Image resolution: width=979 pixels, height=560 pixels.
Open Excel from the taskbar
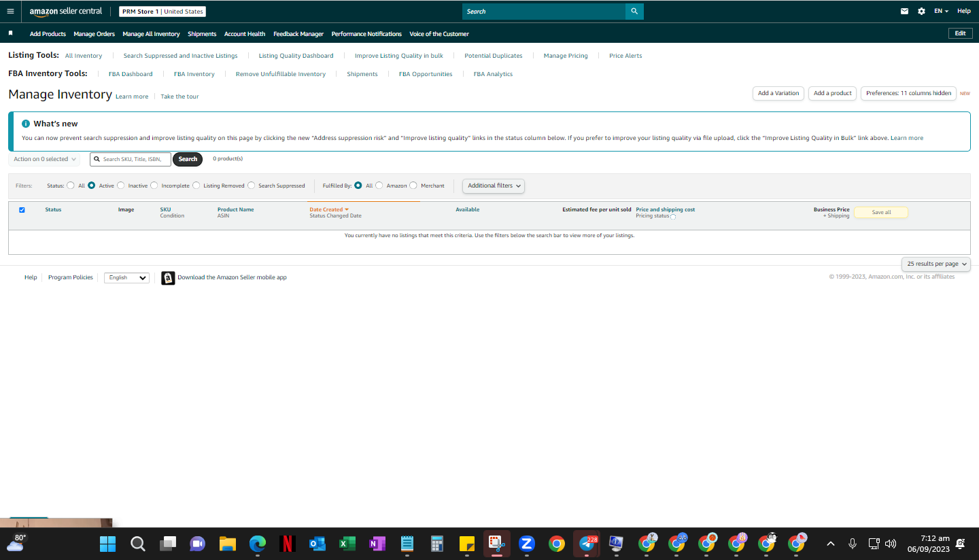347,544
